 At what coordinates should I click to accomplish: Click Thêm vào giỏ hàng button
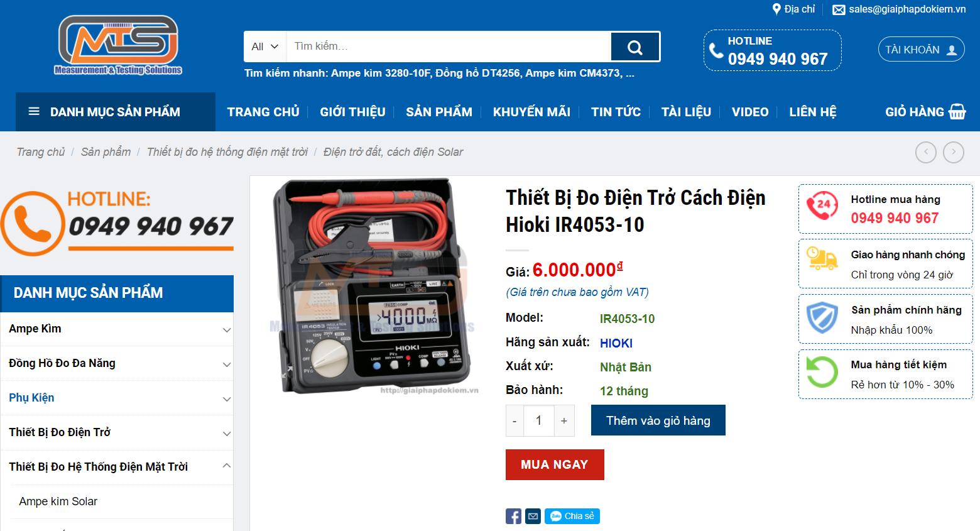(x=658, y=420)
